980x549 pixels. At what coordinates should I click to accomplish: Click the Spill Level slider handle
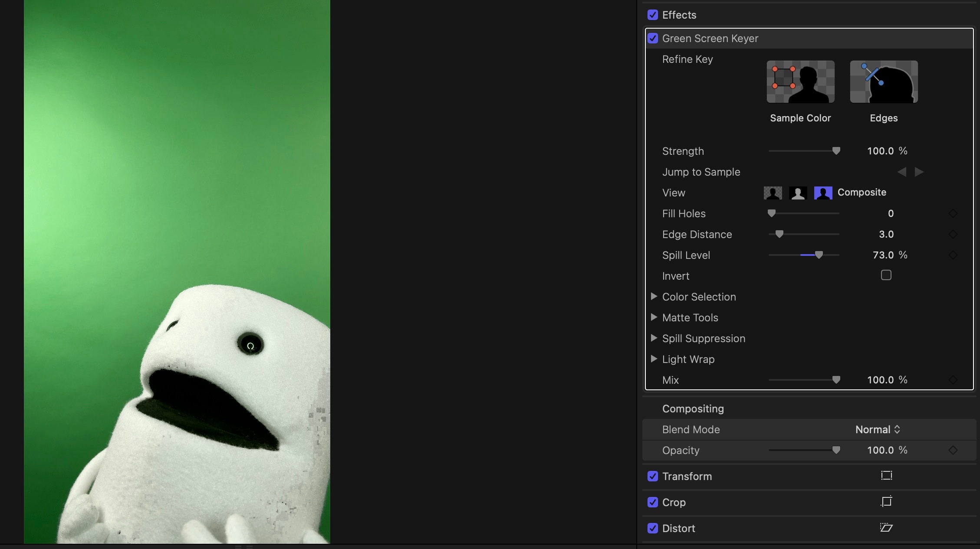[x=819, y=255]
